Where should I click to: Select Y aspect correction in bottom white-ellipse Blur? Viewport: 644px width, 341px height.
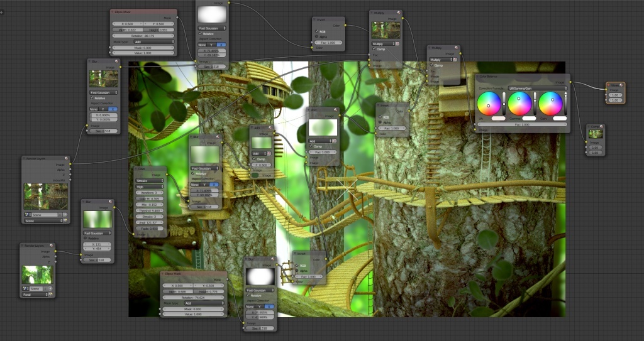(x=260, y=306)
